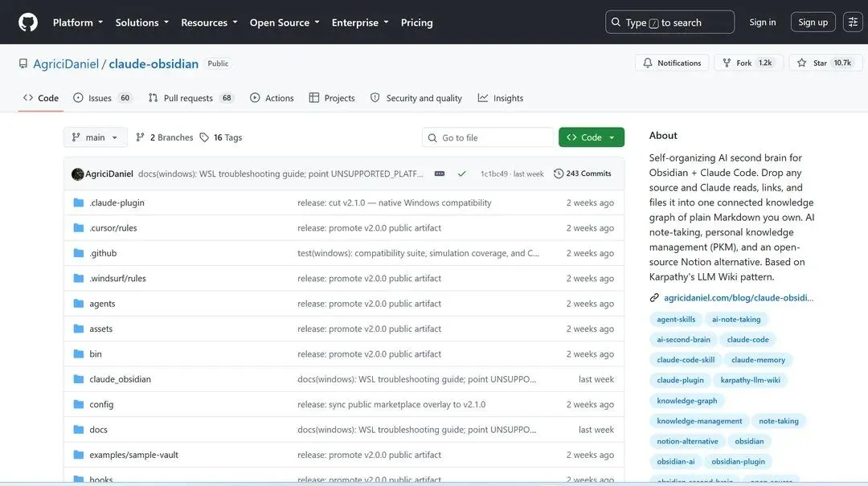
Task: Open the docs folder
Action: 99,430
